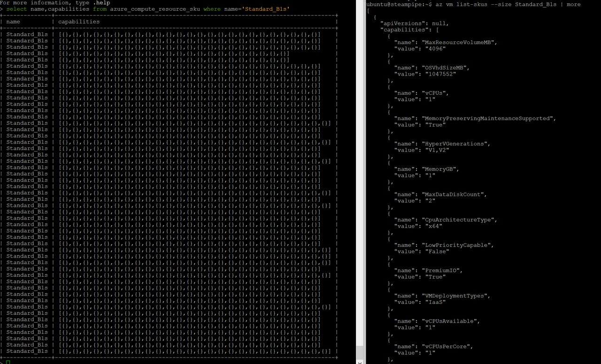Click the "capabilities" column header
This screenshot has height=364, width=601.
(78, 22)
